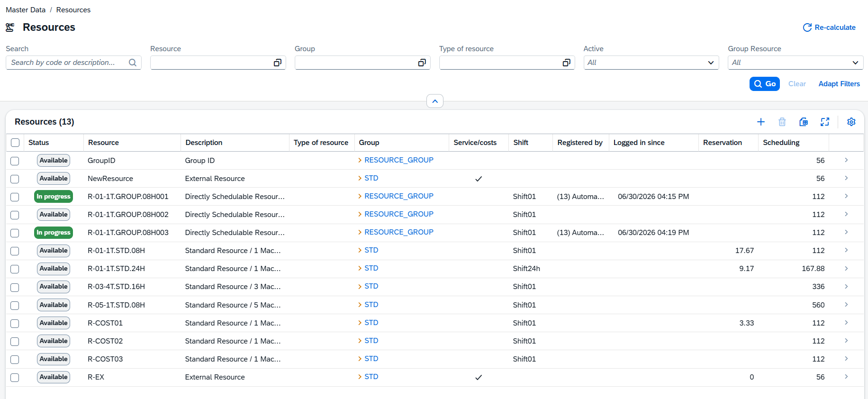The height and width of the screenshot is (399, 868).
Task: Open Adapt Filters dialog
Action: click(839, 84)
